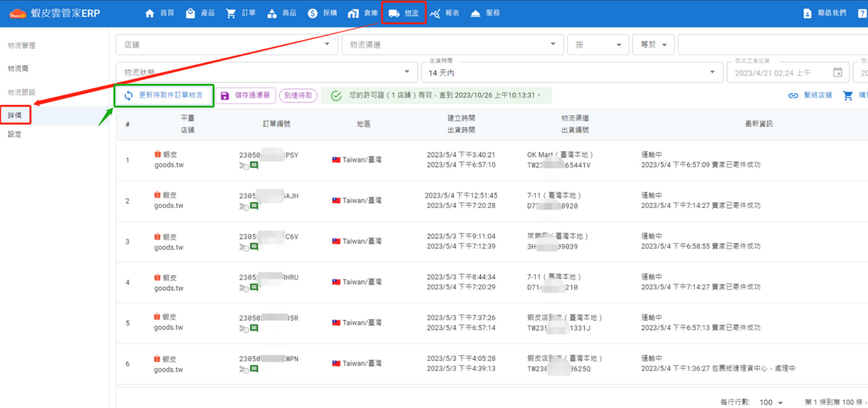Click the note icon on the order ending 5R
868x408 pixels.
pos(254,328)
